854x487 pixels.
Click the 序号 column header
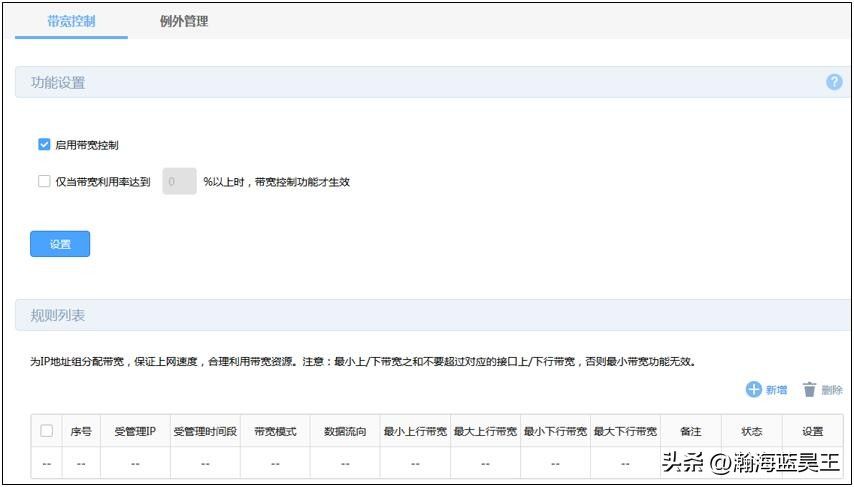[x=81, y=432]
